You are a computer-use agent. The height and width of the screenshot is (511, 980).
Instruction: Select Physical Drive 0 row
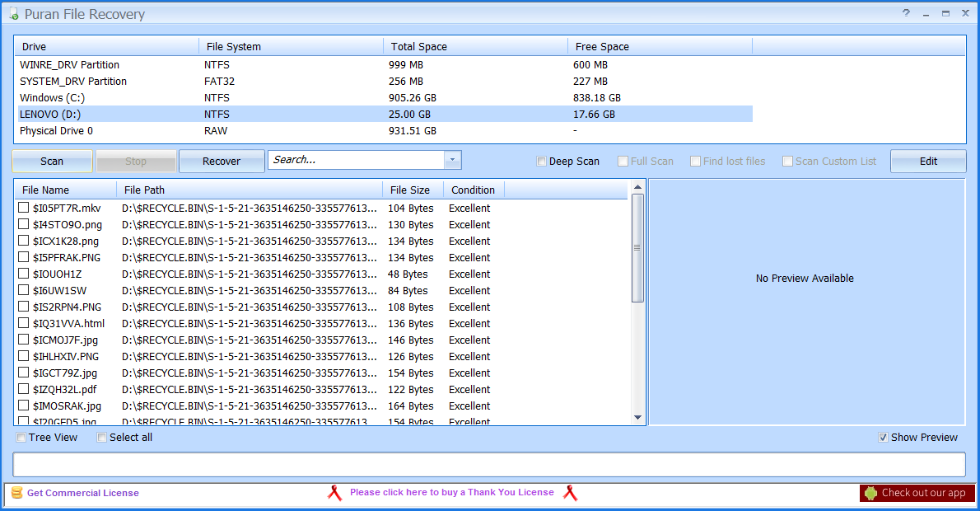[x=384, y=131]
